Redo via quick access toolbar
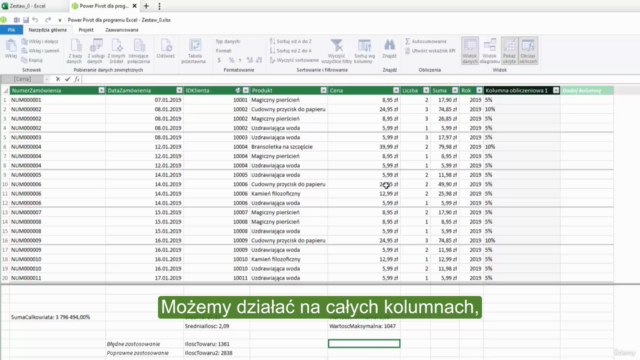 point(48,20)
